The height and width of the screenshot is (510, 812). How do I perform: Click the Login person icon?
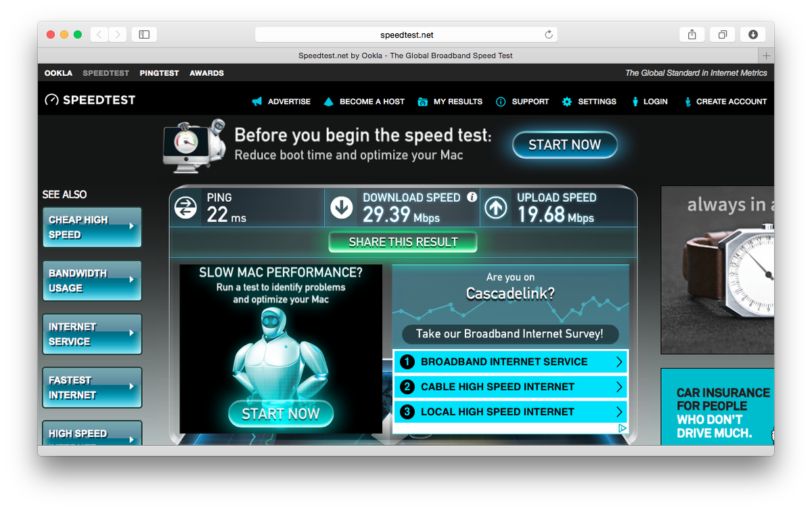pos(635,102)
